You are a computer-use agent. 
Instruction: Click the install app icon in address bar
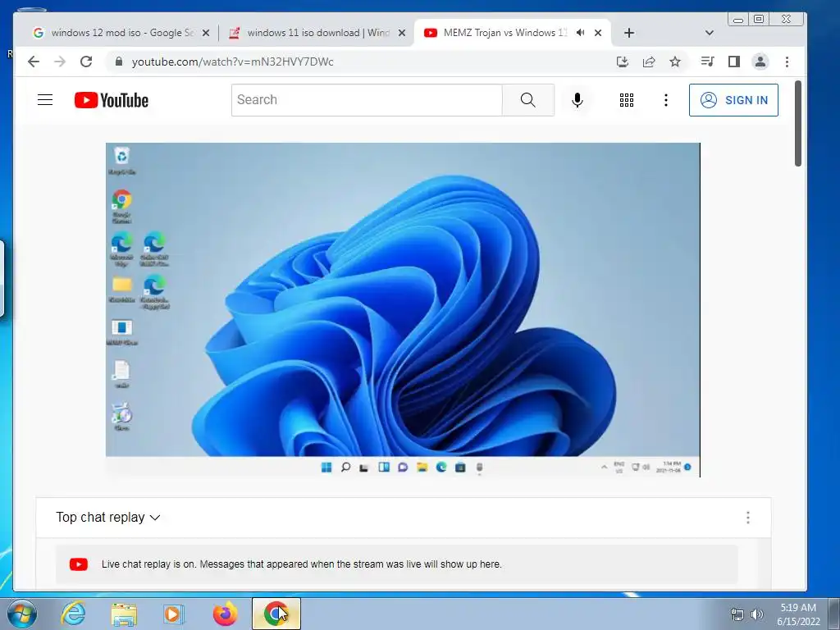pyautogui.click(x=623, y=62)
